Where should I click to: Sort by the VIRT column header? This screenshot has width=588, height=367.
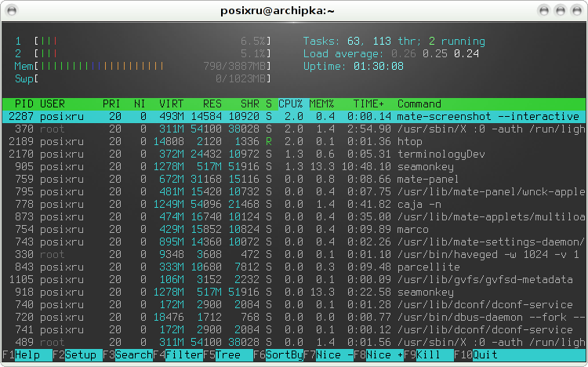click(172, 104)
